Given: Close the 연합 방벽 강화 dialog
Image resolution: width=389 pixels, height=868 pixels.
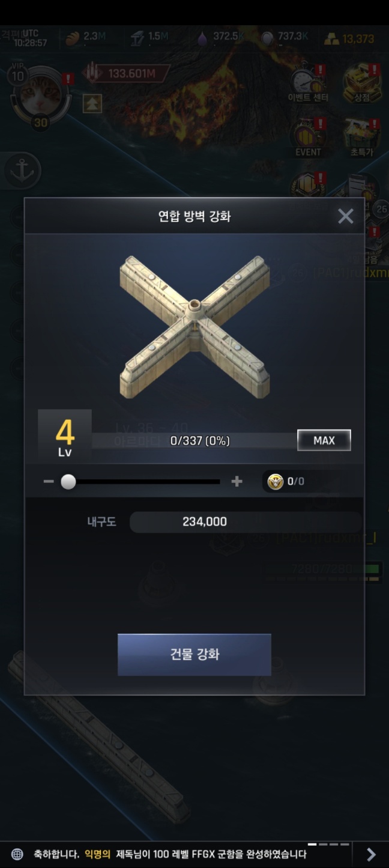Looking at the screenshot, I should [x=345, y=216].
